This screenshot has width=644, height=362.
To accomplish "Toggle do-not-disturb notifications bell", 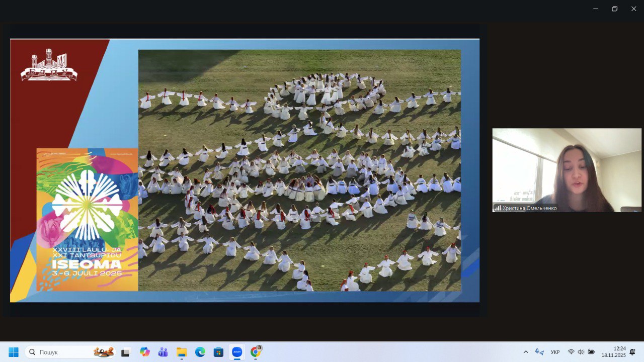I will pos(632,352).
